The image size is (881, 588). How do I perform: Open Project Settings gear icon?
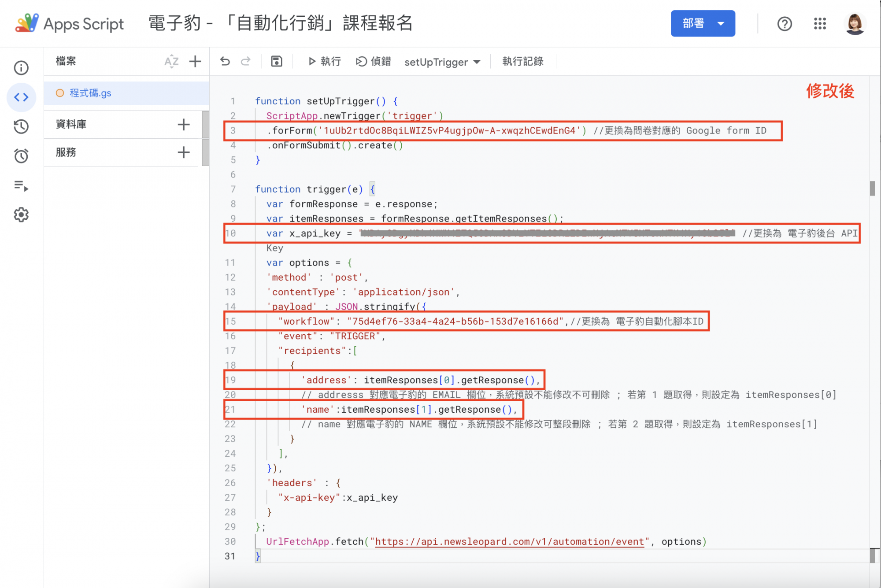[21, 215]
